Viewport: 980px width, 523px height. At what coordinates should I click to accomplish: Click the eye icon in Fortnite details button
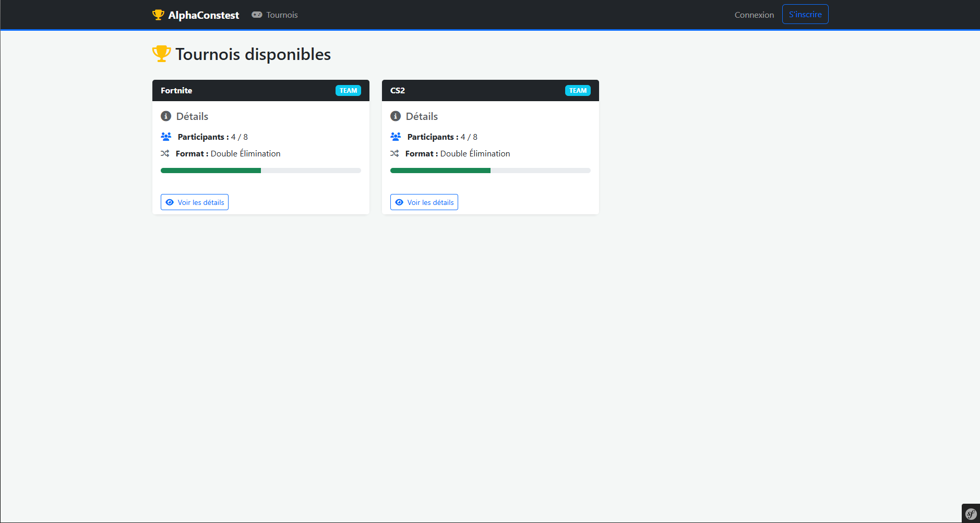170,202
